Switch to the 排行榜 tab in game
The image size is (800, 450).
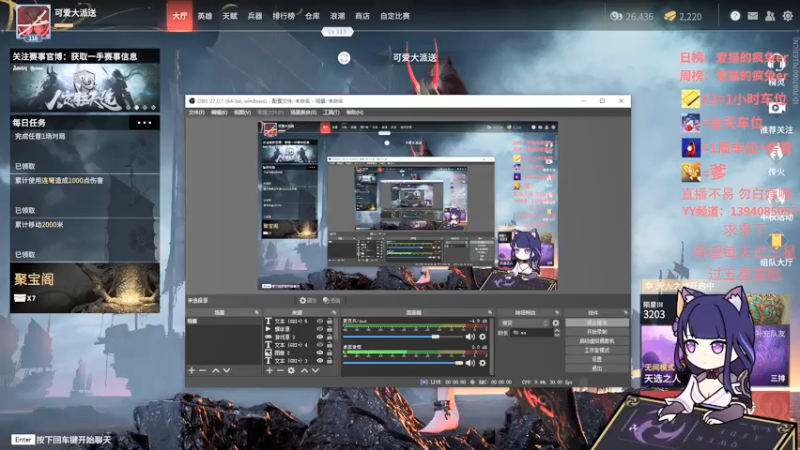[x=284, y=16]
